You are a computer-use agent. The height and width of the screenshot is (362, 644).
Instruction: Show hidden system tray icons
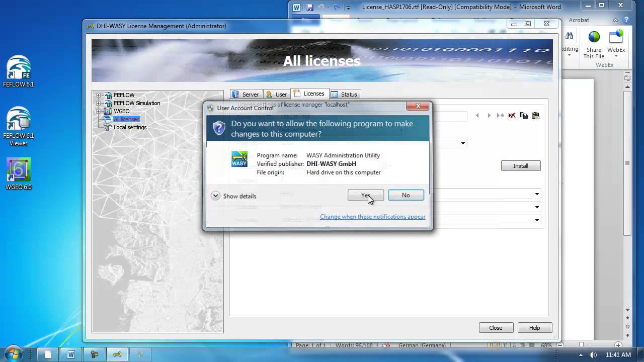(x=581, y=355)
